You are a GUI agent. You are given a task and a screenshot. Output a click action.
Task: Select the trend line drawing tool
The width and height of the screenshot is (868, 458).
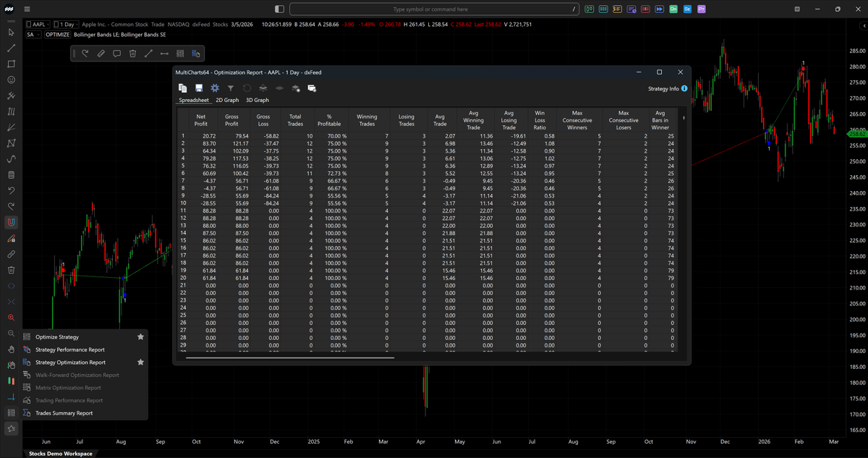[11, 48]
